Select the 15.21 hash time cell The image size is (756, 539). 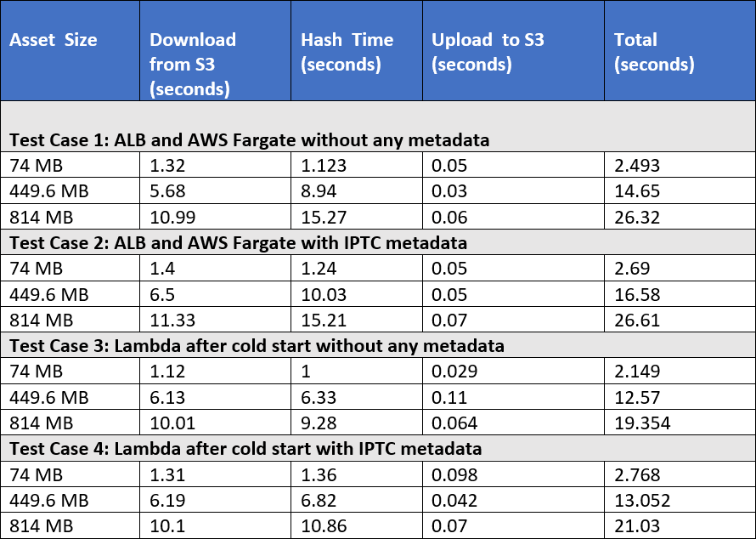click(x=357, y=320)
